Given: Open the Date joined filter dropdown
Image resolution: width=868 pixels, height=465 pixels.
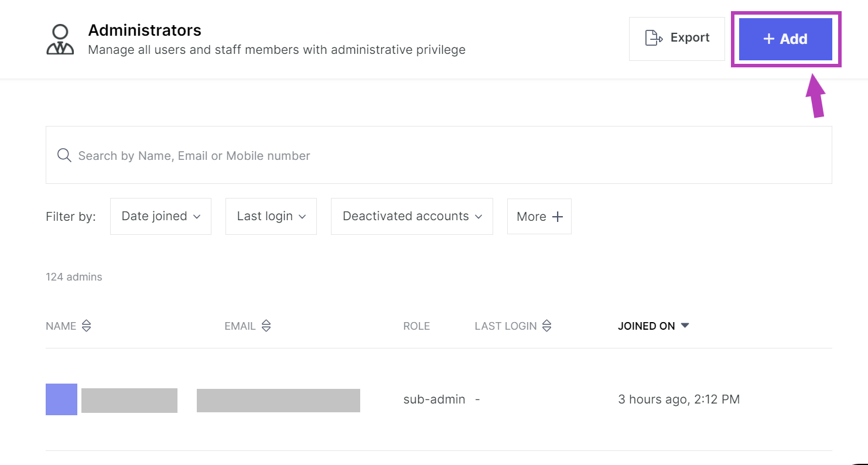Looking at the screenshot, I should coord(160,216).
